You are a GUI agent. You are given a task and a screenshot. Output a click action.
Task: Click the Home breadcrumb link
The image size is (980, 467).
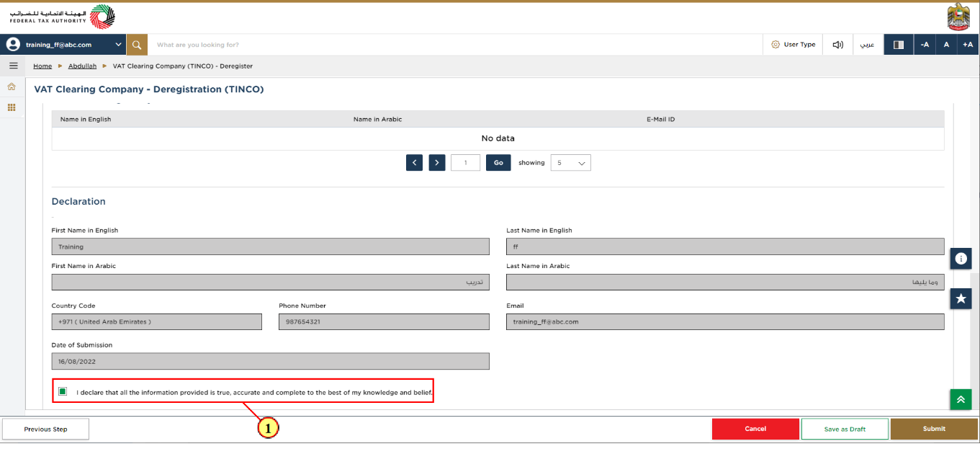pyautogui.click(x=42, y=66)
